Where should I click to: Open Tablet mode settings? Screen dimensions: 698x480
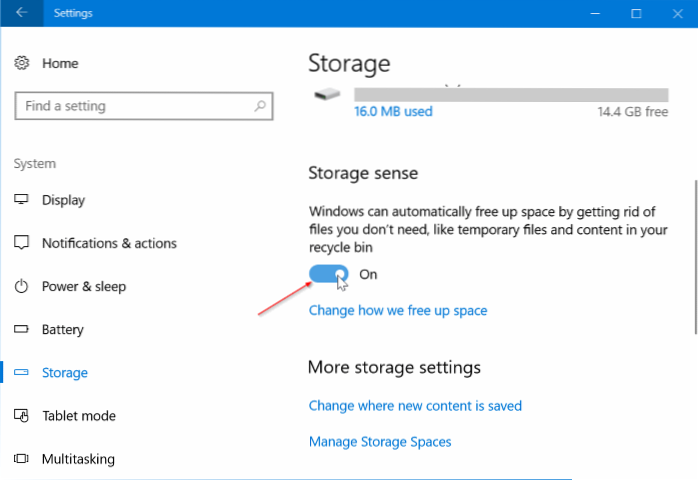click(x=78, y=416)
